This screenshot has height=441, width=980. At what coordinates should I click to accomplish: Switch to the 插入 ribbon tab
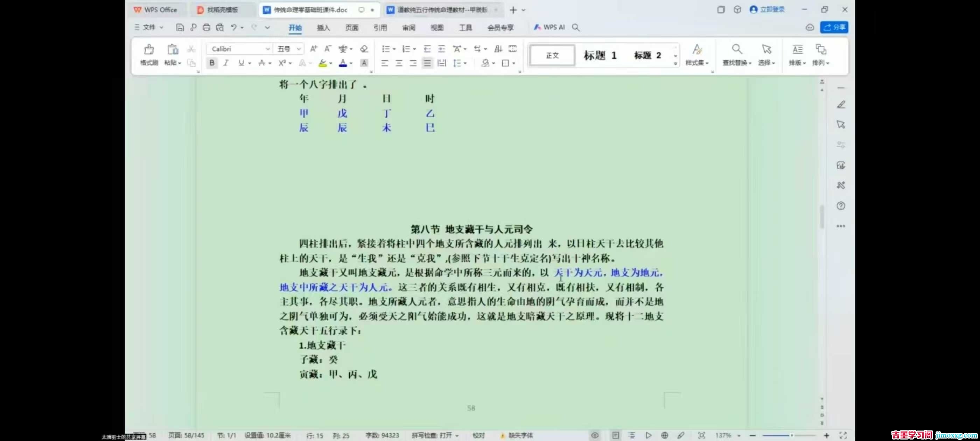(x=323, y=28)
